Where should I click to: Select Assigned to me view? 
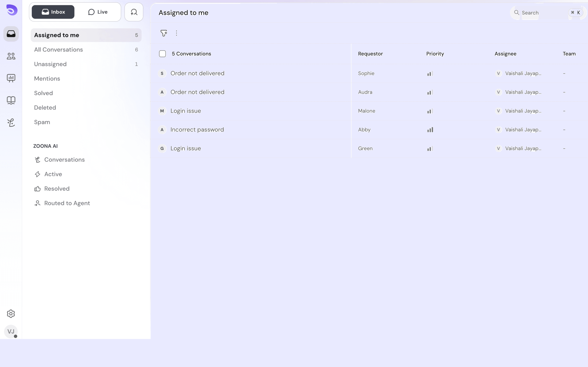pos(86,35)
